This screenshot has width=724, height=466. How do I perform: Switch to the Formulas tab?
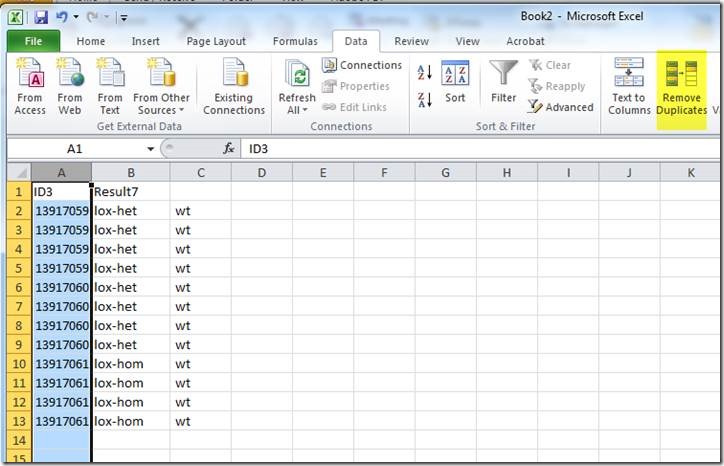[296, 41]
